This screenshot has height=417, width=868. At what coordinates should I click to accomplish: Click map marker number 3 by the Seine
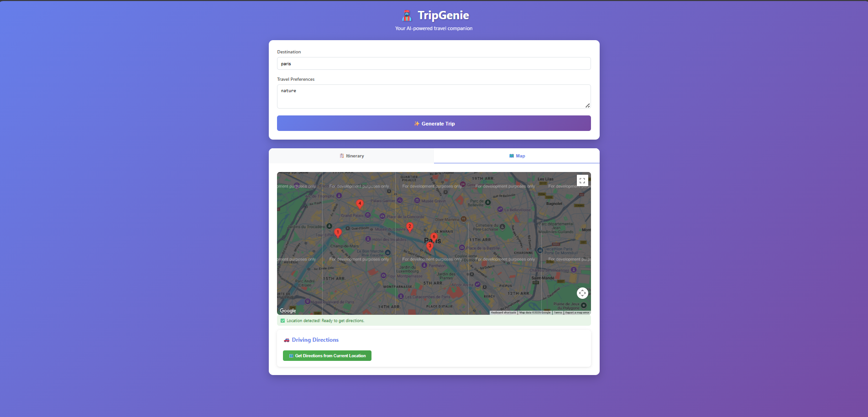tap(429, 247)
